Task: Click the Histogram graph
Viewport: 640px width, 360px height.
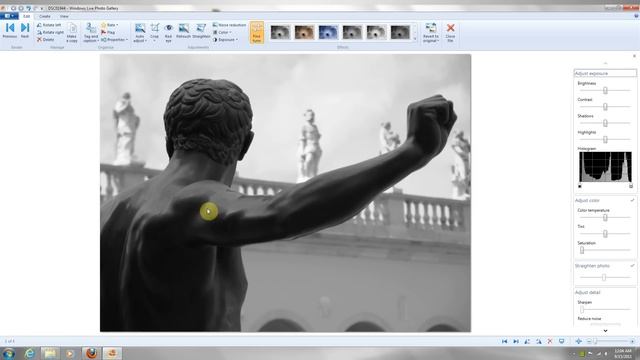Action: pyautogui.click(x=605, y=167)
